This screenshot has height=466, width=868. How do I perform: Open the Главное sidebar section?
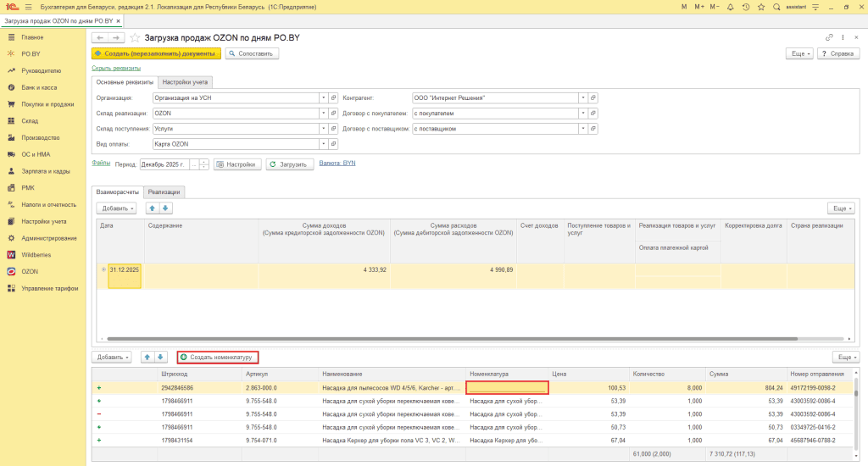(32, 37)
